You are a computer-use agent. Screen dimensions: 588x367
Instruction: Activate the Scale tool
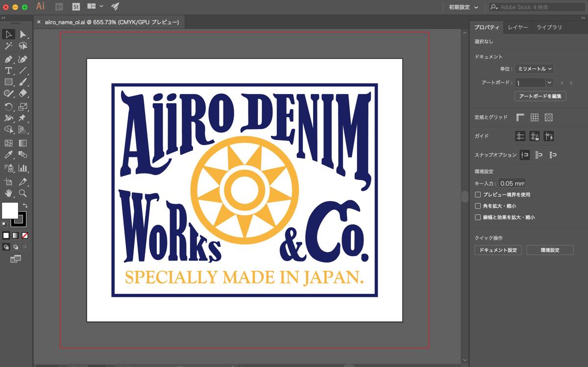point(23,106)
